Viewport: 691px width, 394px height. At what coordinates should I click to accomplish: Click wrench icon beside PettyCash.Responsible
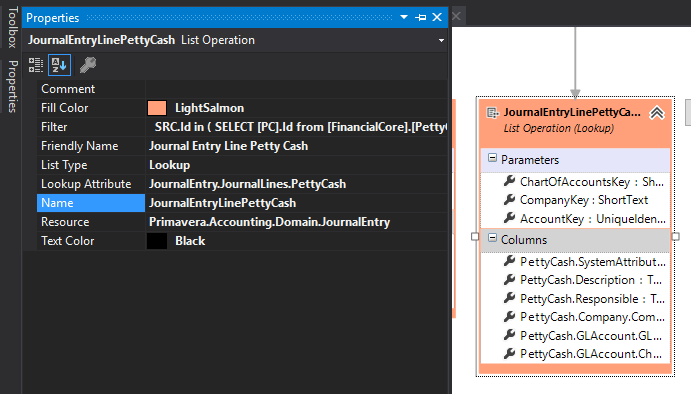[509, 298]
